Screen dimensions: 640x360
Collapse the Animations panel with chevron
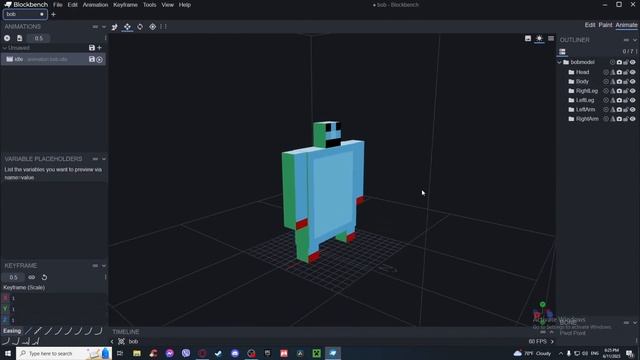tap(104, 27)
